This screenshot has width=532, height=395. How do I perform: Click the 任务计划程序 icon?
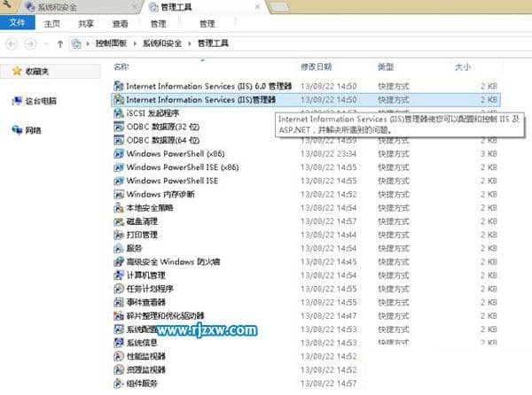119,289
